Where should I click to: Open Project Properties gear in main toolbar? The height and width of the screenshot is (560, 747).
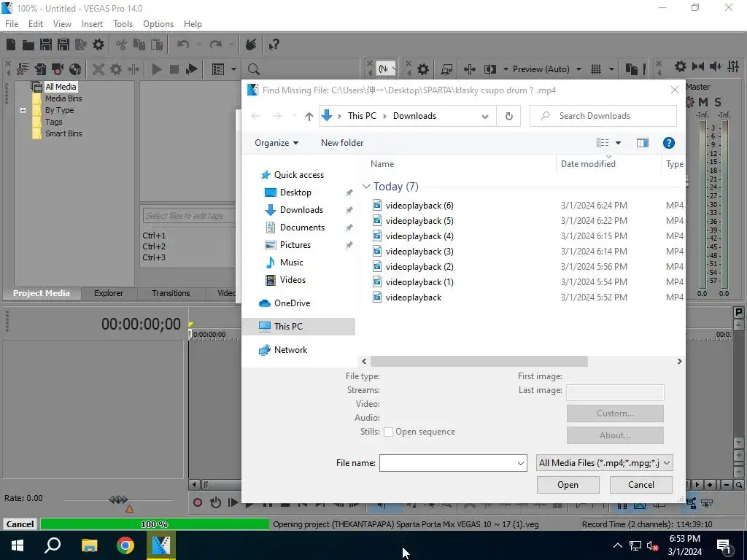98,44
